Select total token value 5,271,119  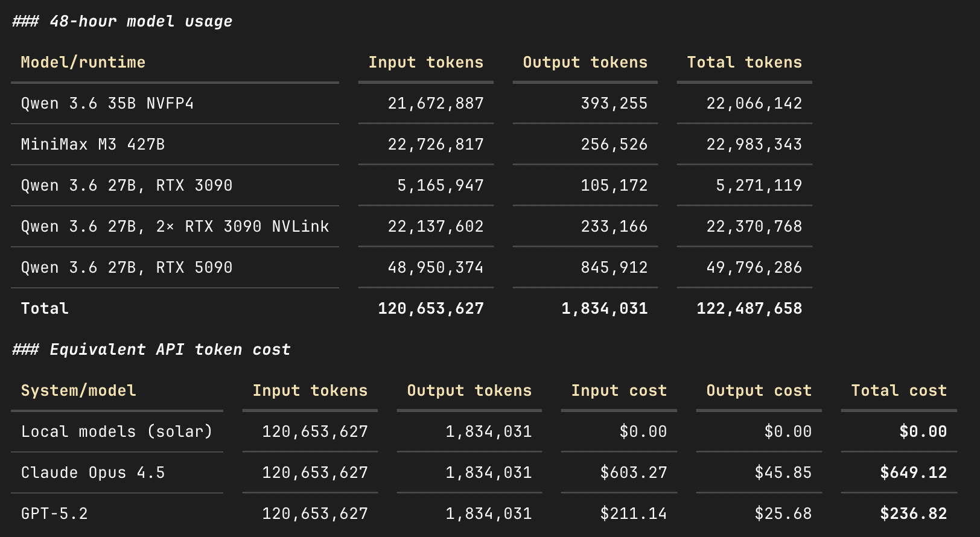pyautogui.click(x=759, y=185)
